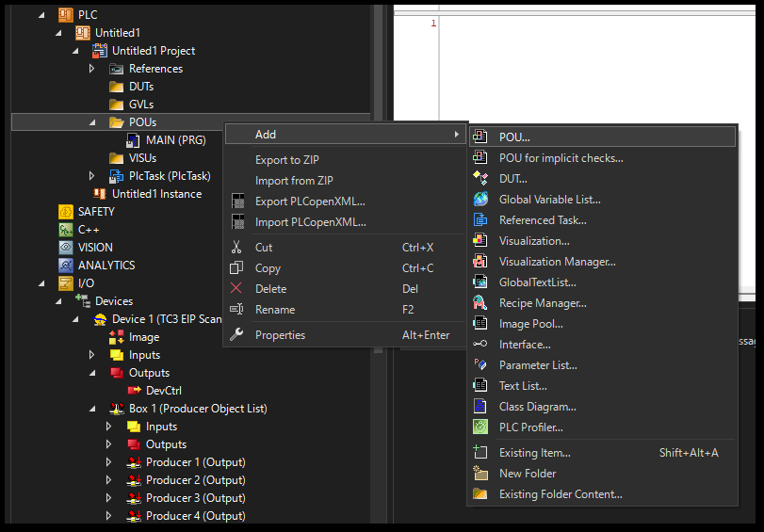
Task: Click the PLC Profiler icon
Action: (x=480, y=427)
